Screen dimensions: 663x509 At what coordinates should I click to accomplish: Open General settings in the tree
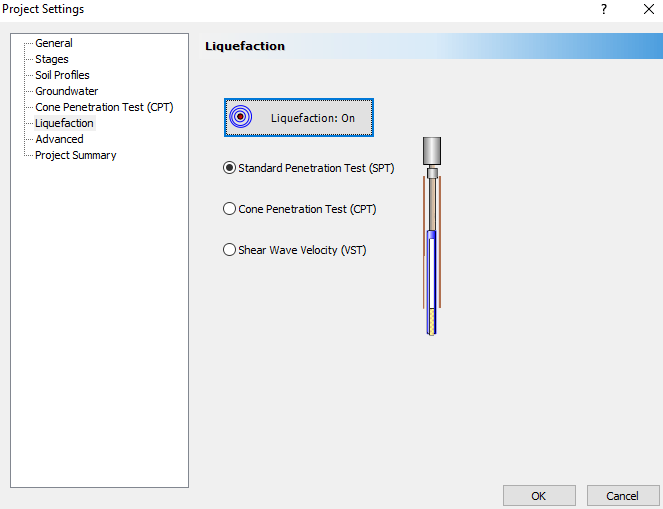click(54, 44)
